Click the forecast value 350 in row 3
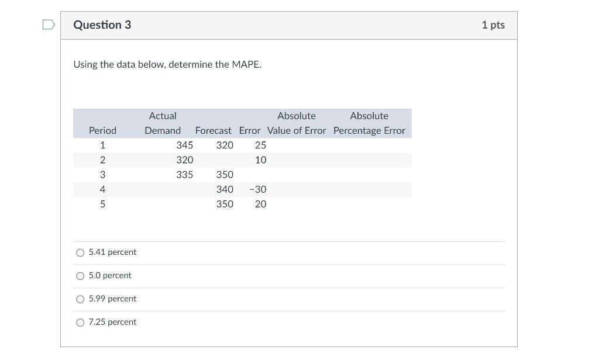 [225, 174]
